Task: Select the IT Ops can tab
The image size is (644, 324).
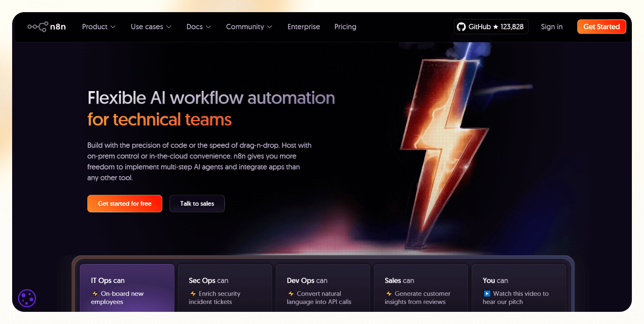Action: coord(127,288)
